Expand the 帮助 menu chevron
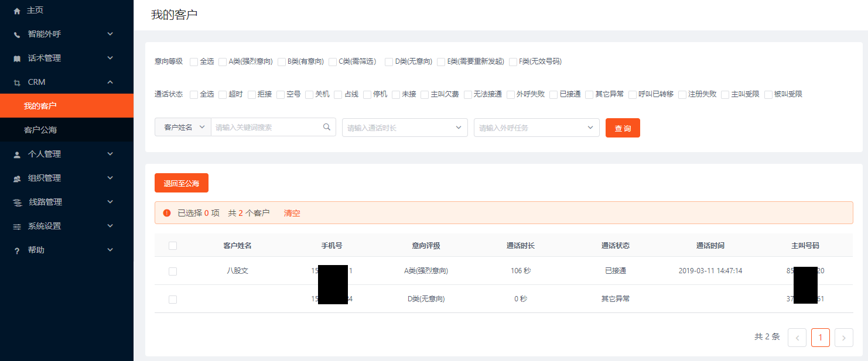This screenshot has height=361, width=868. 110,250
